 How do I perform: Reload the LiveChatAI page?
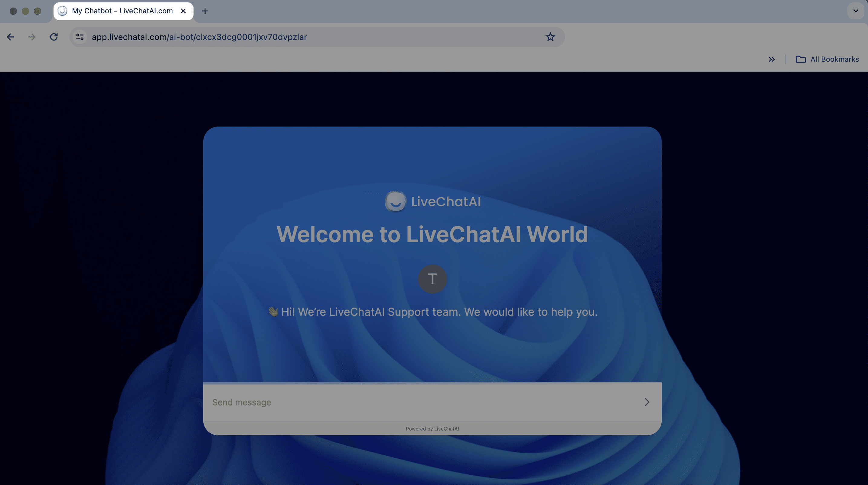[x=54, y=37]
